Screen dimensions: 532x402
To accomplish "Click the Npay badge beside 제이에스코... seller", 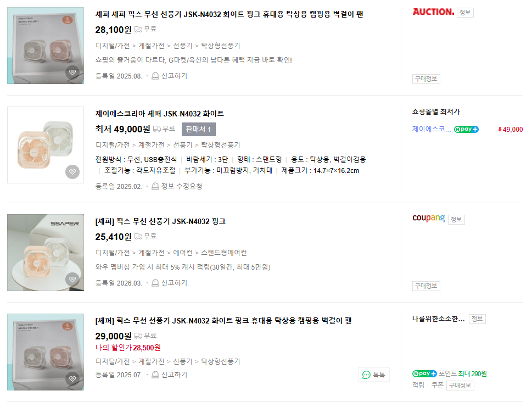I will tap(466, 130).
